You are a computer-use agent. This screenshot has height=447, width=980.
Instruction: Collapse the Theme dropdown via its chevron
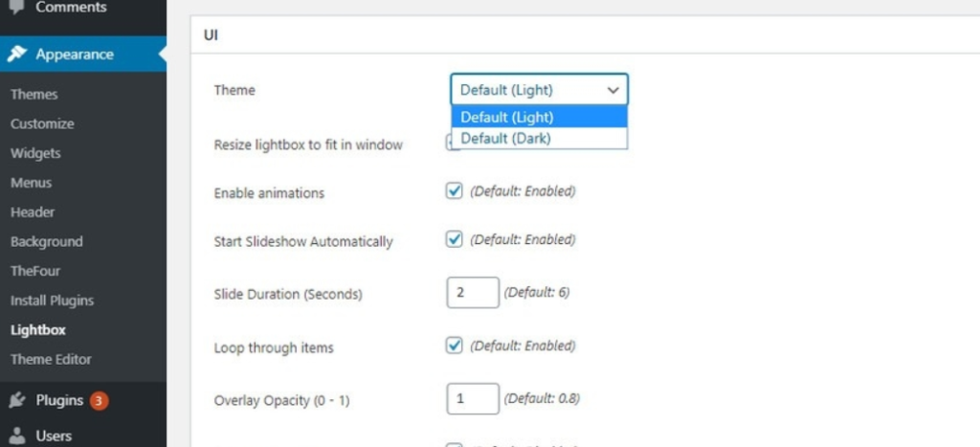[x=612, y=90]
